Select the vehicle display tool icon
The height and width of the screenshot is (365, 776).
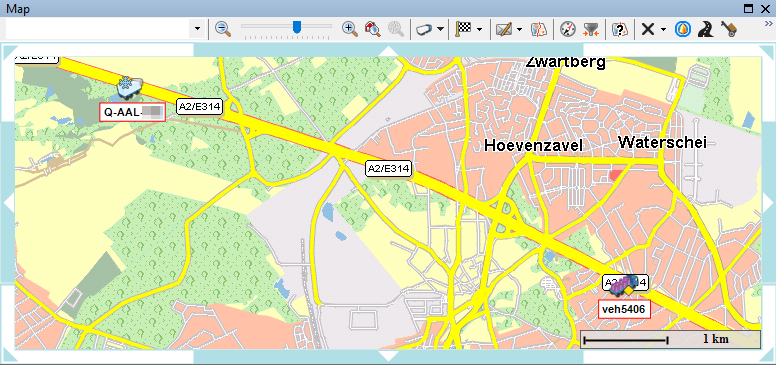424,29
